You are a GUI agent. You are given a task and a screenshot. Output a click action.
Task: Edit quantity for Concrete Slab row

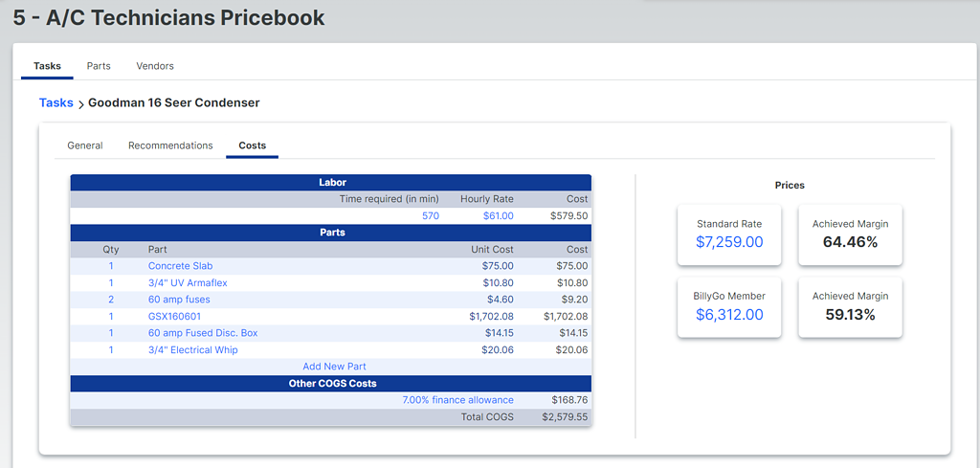click(x=111, y=265)
